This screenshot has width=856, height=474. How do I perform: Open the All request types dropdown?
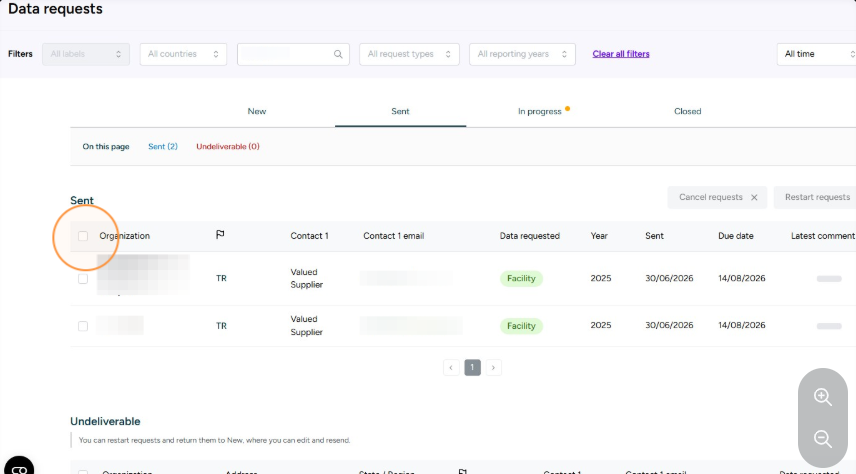coord(409,54)
